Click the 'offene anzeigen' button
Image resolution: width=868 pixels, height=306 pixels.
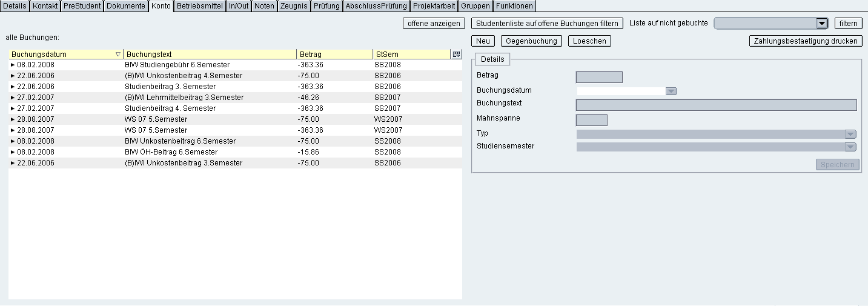(433, 24)
